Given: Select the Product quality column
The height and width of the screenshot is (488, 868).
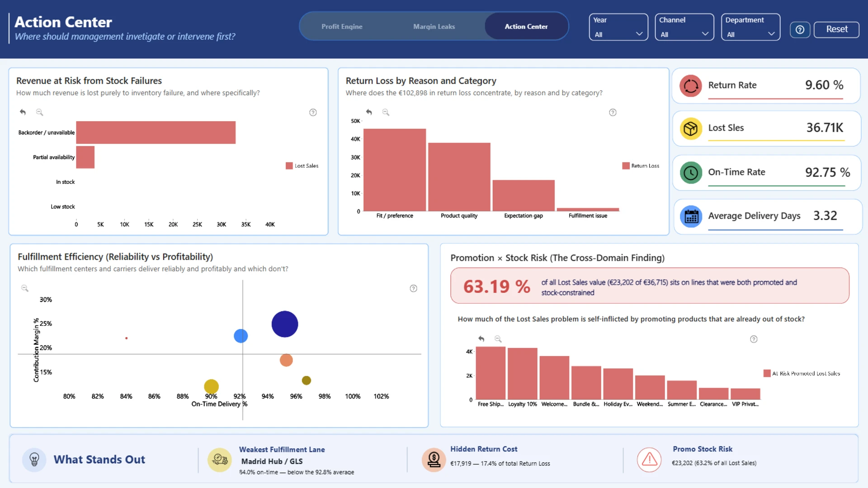Looking at the screenshot, I should click(459, 177).
